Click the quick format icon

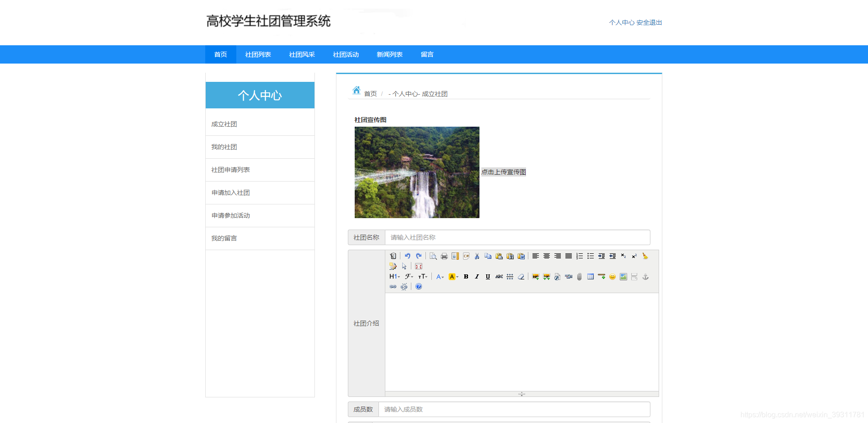click(x=393, y=266)
